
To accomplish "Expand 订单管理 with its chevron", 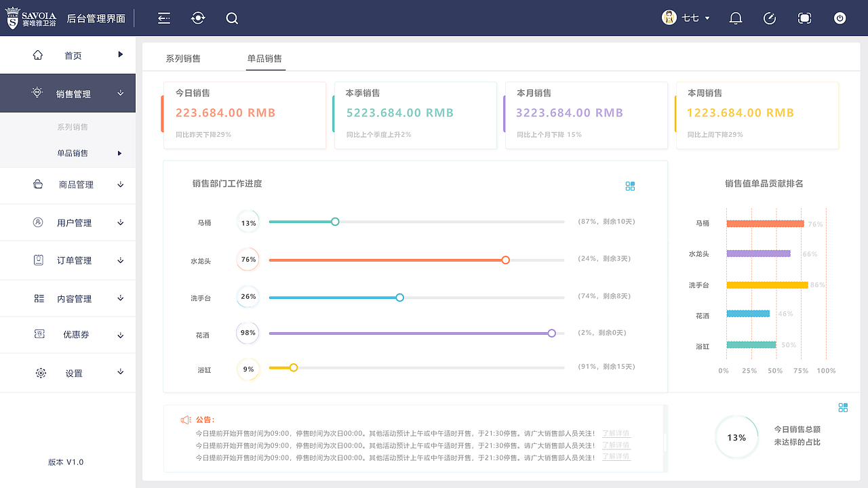I will click(x=121, y=260).
